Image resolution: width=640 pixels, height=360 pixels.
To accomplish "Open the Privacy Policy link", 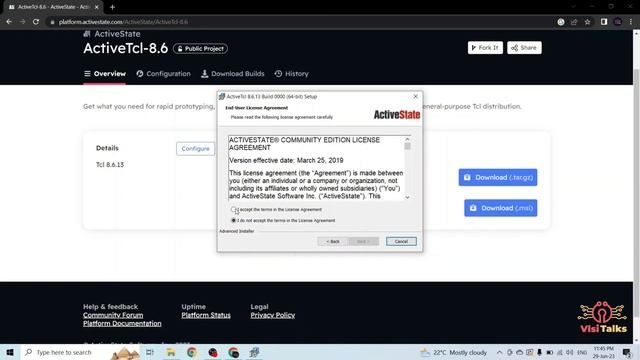I will coord(273,315).
